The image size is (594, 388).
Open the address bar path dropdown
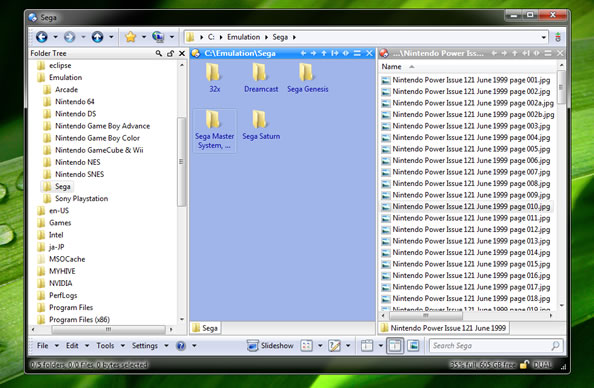(544, 37)
